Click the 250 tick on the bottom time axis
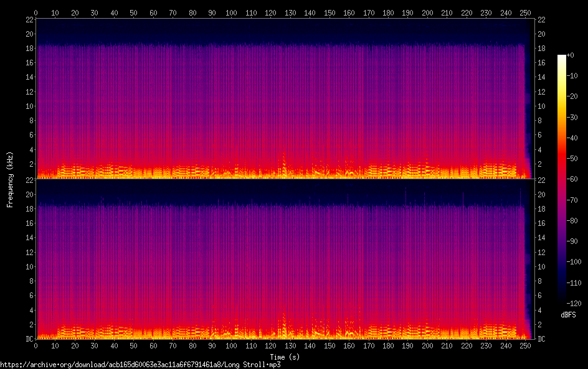Screen dimensions: 588x369 coord(524,345)
